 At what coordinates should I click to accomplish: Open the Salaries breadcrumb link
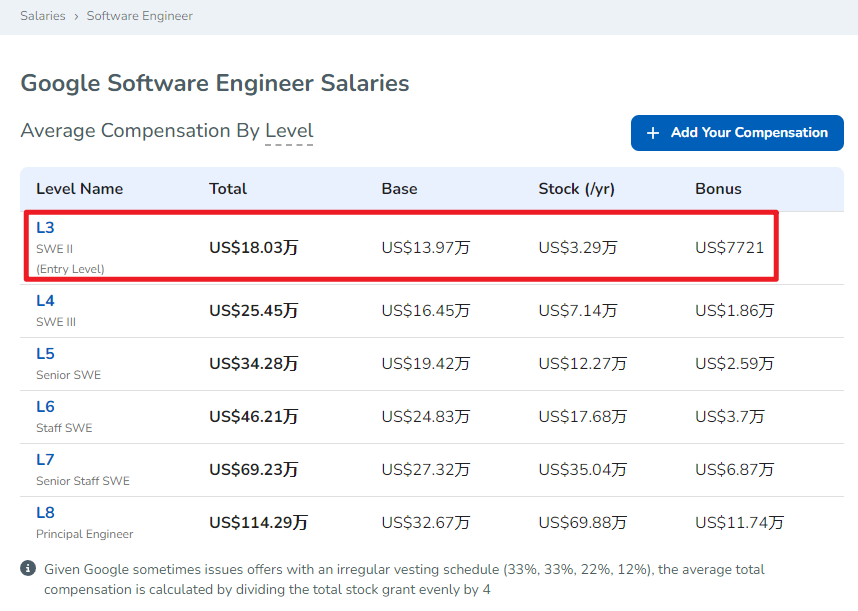pos(42,16)
